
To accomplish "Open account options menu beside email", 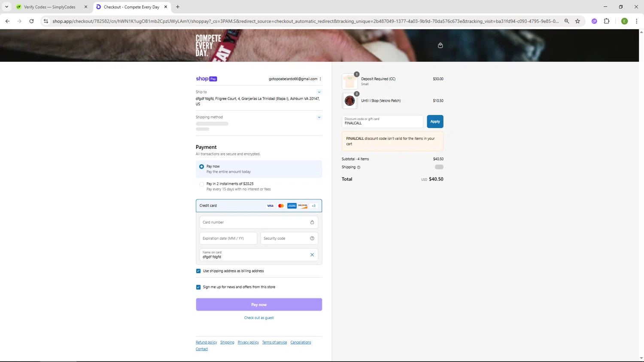I will pos(320,79).
